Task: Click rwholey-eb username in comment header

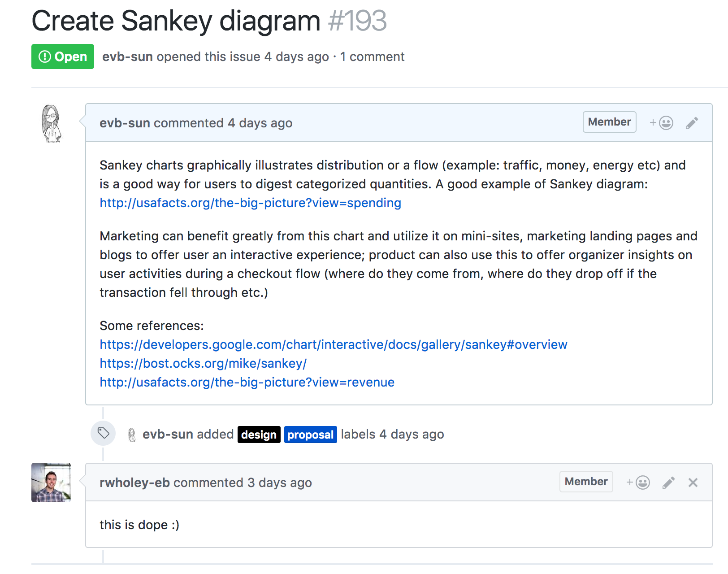Action: (x=134, y=483)
